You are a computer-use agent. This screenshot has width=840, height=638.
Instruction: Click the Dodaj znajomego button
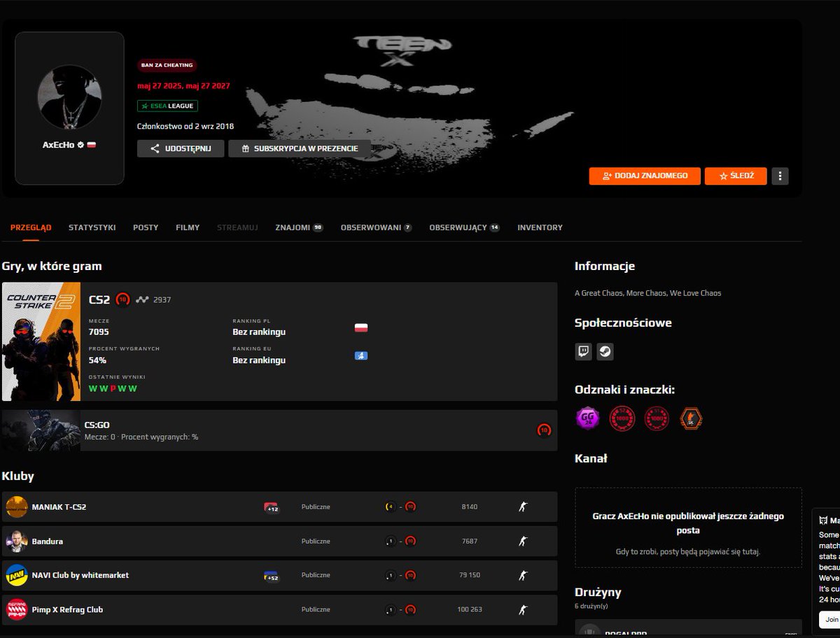tap(645, 176)
